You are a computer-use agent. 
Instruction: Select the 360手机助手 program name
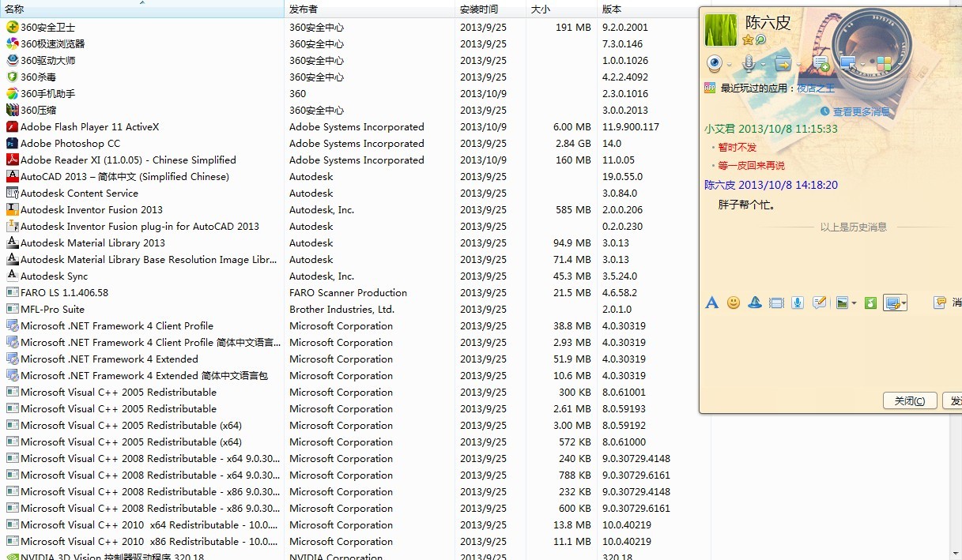pos(48,93)
